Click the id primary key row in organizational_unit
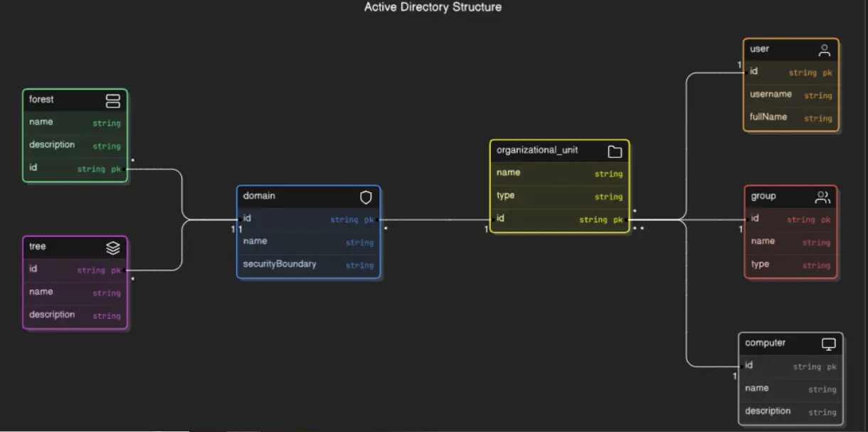The width and height of the screenshot is (868, 432). coord(559,219)
